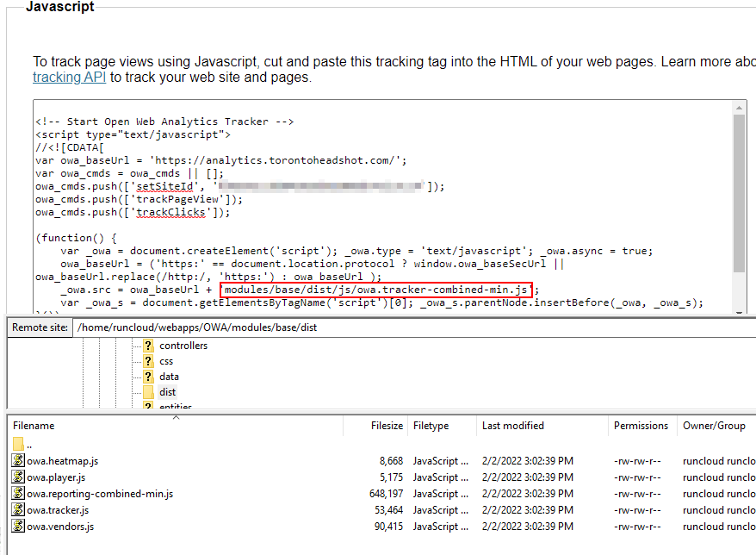
Task: Click owa.heatmap.js last modified date
Action: coord(528,461)
